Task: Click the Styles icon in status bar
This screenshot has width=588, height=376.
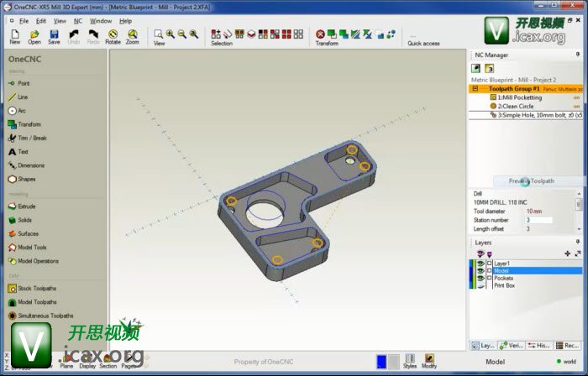Action: tap(410, 361)
